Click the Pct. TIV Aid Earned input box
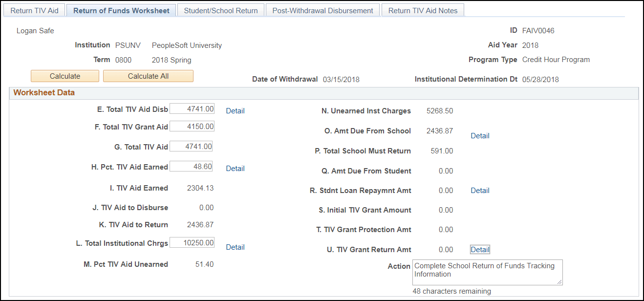 191,166
